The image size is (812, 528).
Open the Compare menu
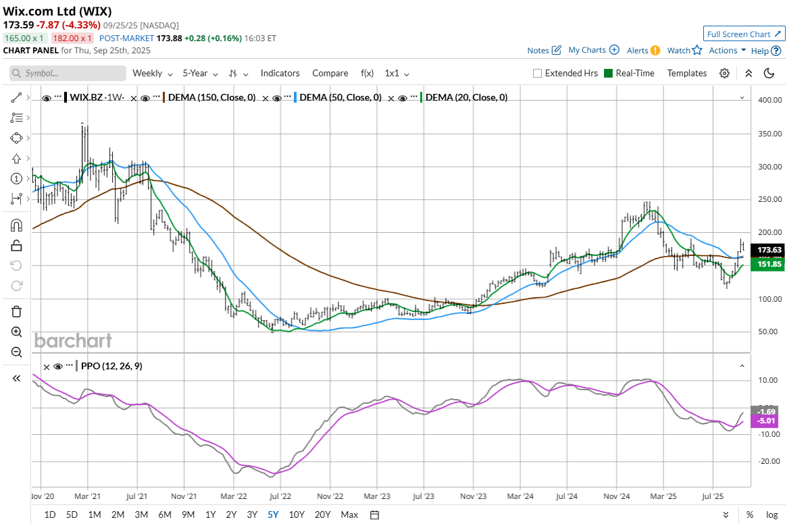pos(330,73)
